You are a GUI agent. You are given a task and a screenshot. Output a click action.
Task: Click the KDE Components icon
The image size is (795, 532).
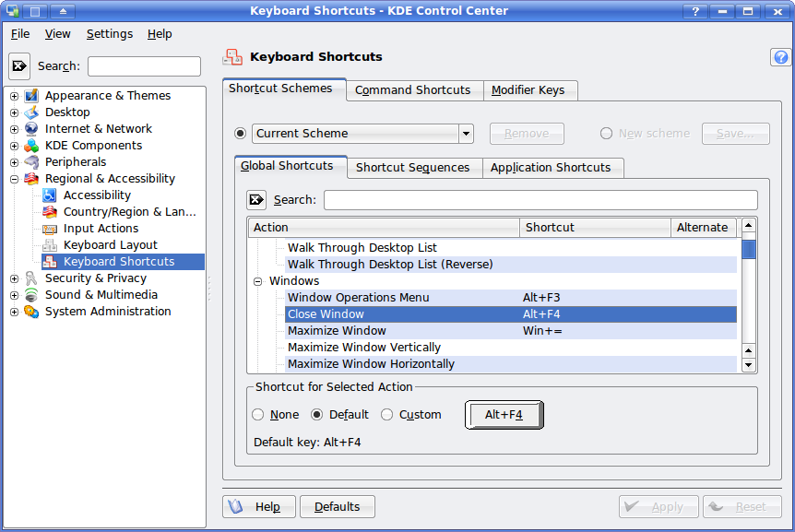pos(31,146)
